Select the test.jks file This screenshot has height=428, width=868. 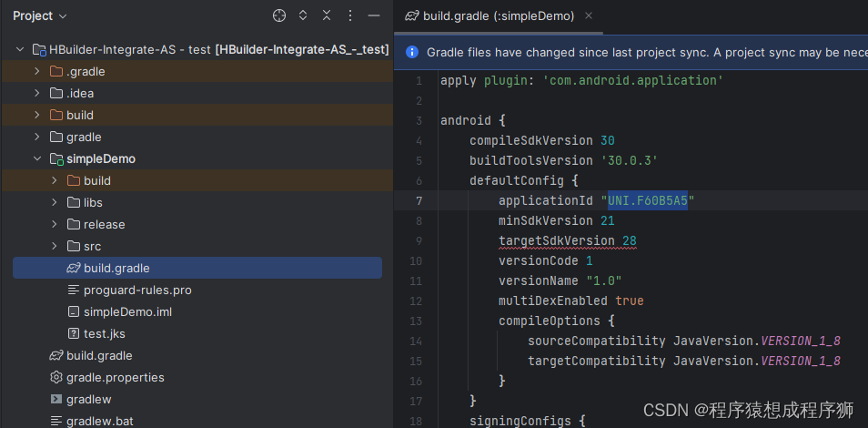coord(104,333)
